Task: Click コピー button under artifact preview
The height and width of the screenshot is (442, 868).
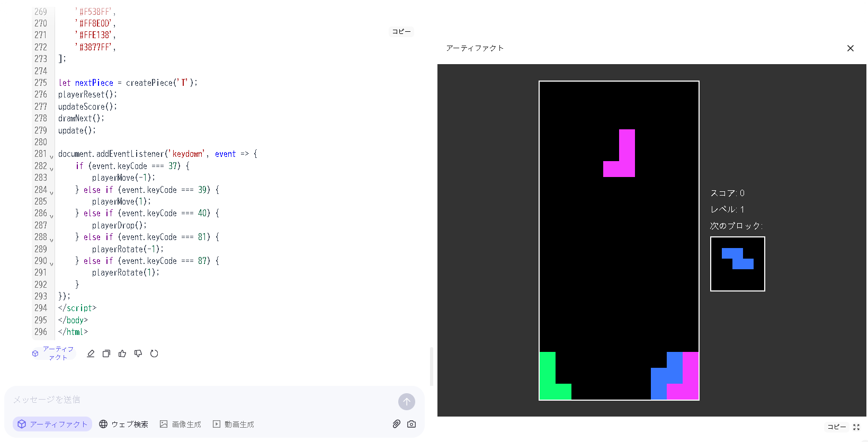Action: point(837,427)
